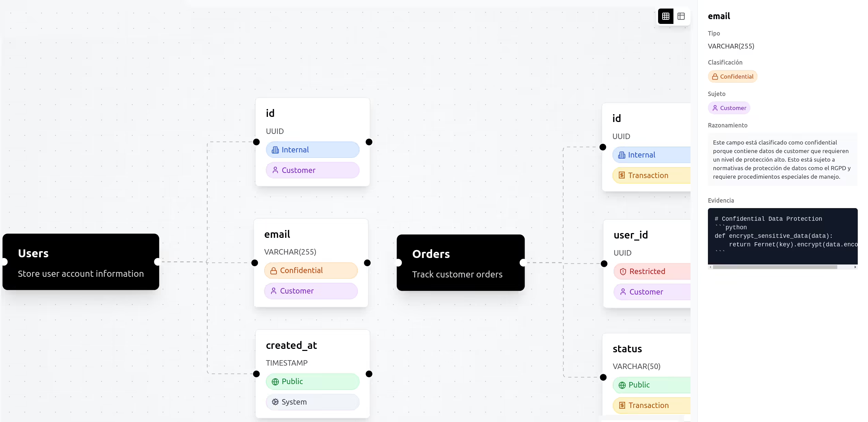Click the Users node right connector handle
868x422 pixels.
tap(157, 262)
